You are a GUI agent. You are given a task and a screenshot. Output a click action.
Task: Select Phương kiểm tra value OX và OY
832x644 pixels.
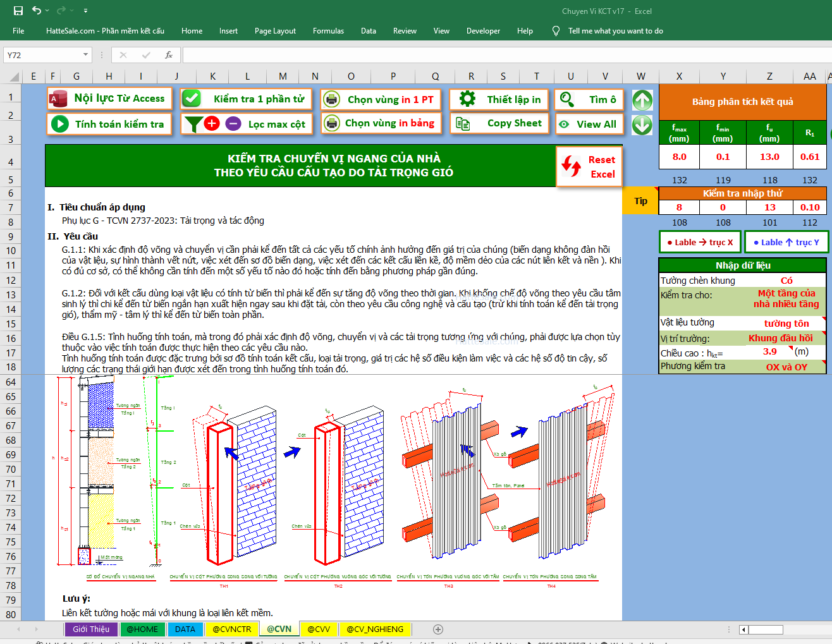pyautogui.click(x=786, y=367)
